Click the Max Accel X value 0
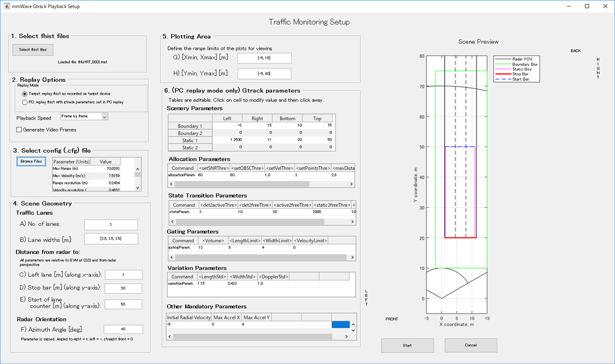This screenshot has width=615, height=364. coord(225,324)
